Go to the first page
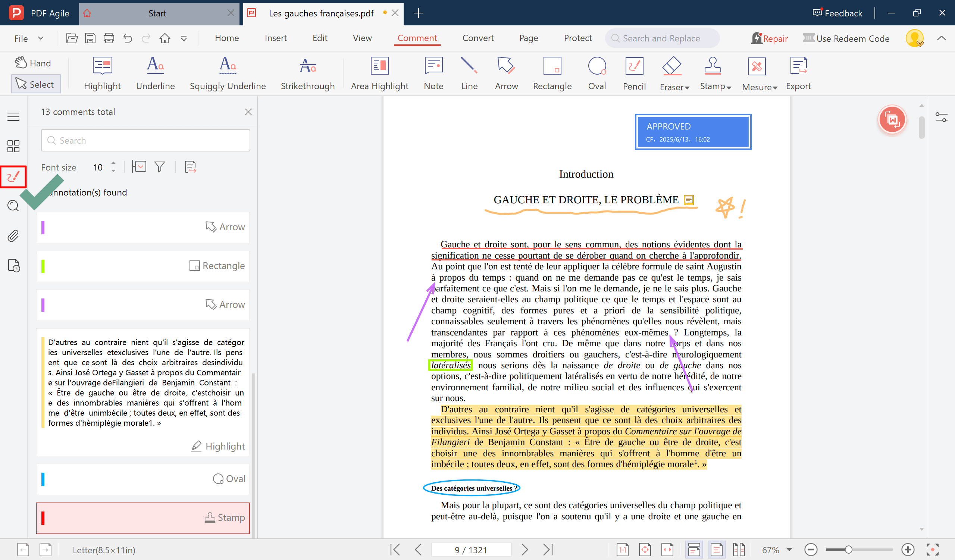 pyautogui.click(x=395, y=550)
